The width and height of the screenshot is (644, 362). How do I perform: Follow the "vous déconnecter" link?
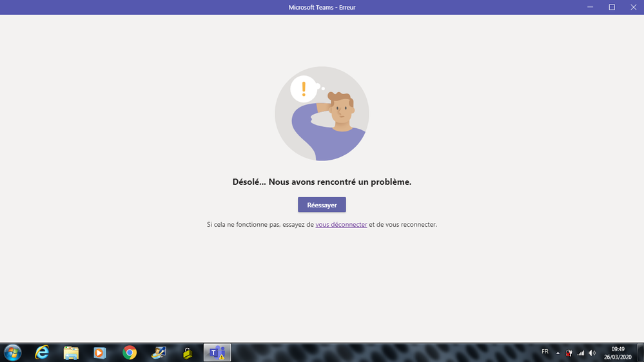click(x=341, y=225)
